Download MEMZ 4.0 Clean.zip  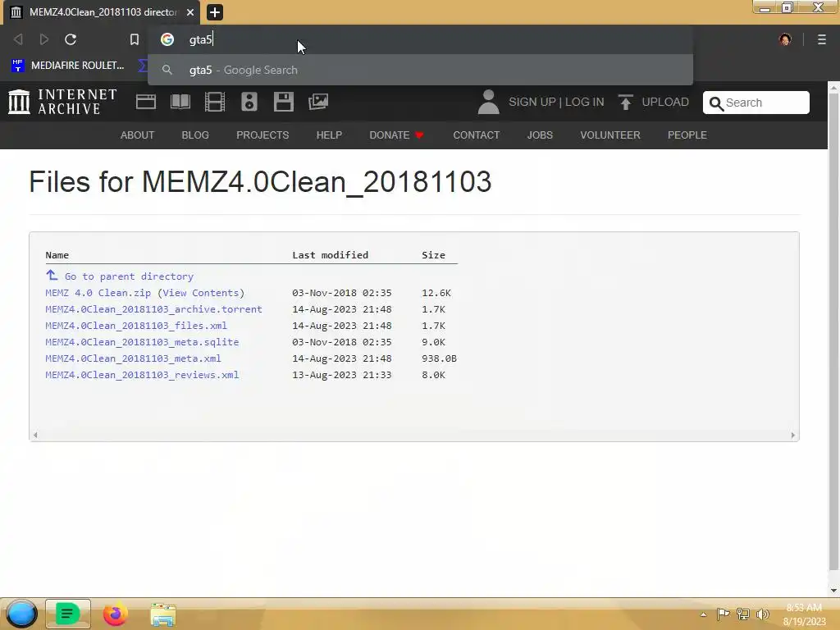point(98,293)
